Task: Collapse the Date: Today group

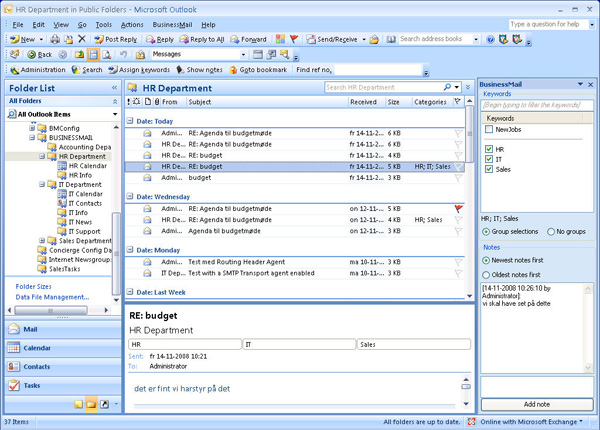Action: [x=130, y=121]
